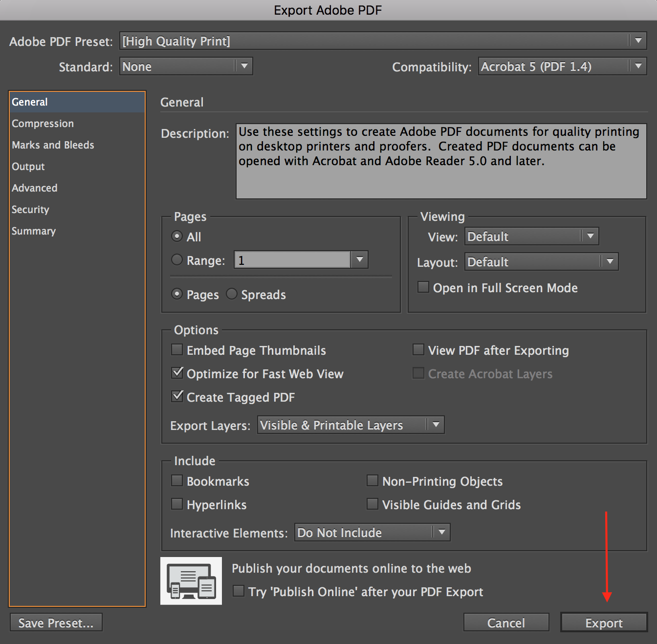Click the Description text box
Screen dimensions: 657x644
click(x=441, y=161)
